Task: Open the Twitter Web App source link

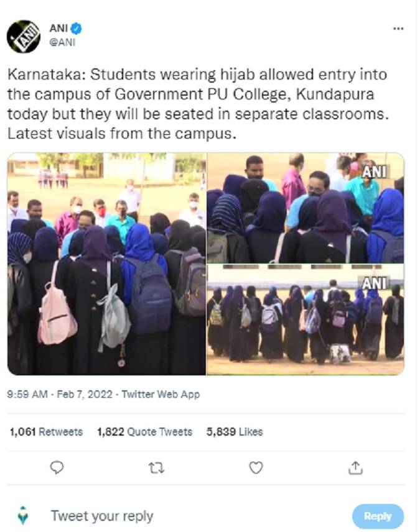Action: click(161, 394)
